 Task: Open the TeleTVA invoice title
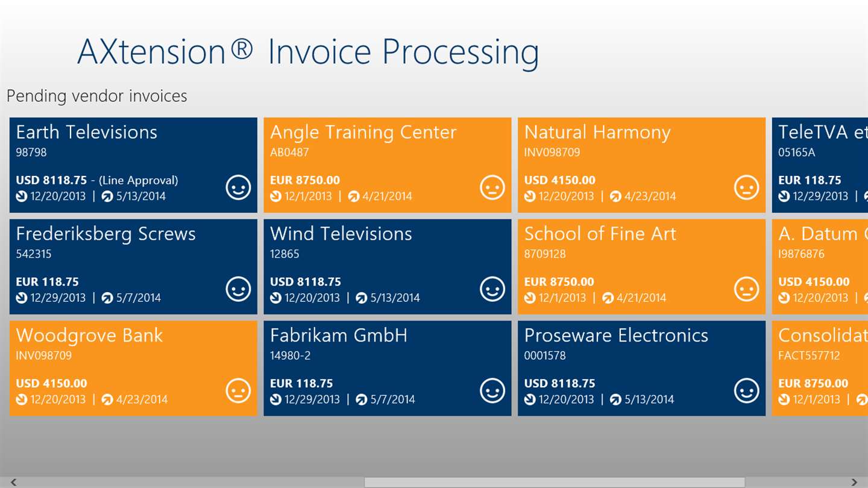(823, 132)
